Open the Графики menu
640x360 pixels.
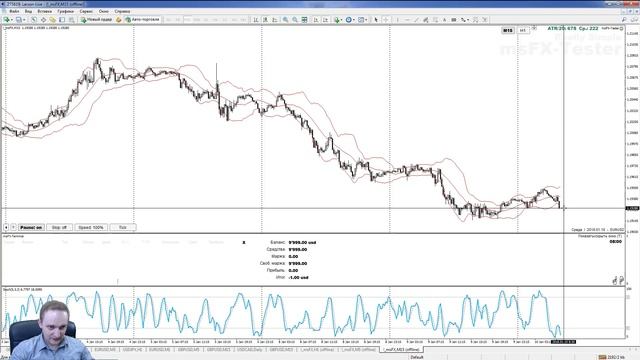(x=65, y=11)
